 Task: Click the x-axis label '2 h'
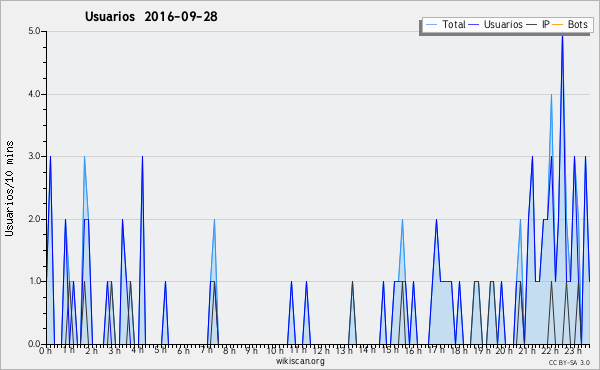point(91,350)
